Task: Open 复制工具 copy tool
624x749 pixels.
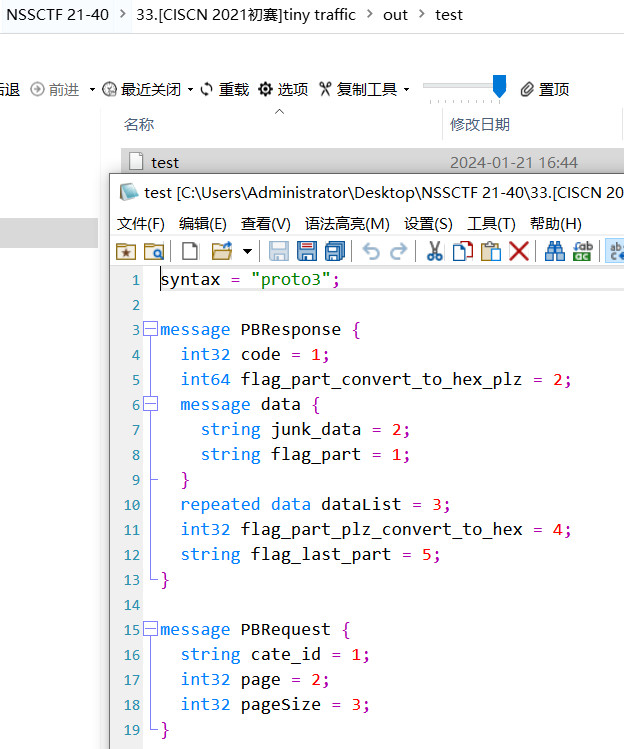Action: tap(358, 89)
